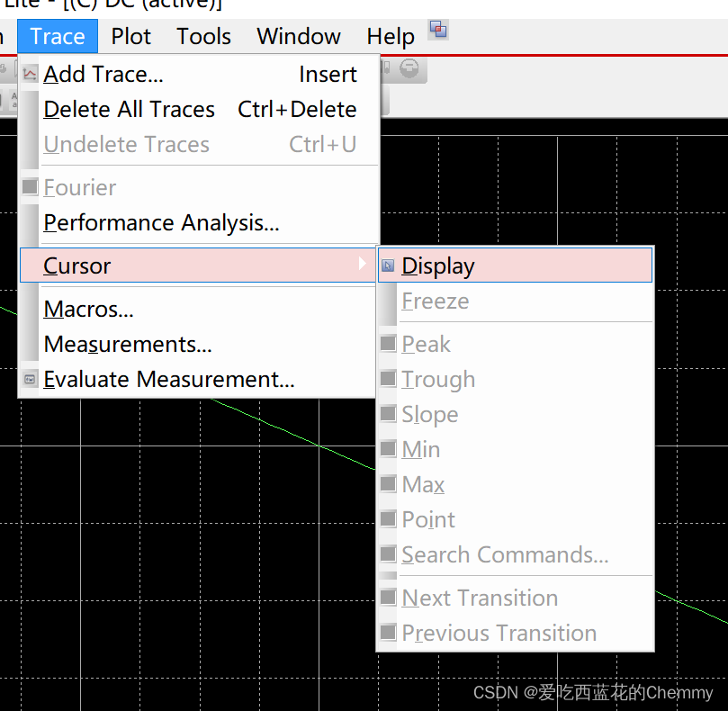
Task: Open the Tools menu
Action: point(203,37)
